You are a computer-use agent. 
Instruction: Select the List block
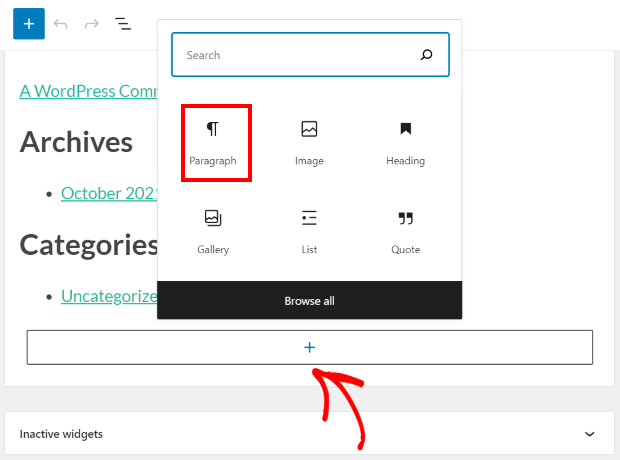click(x=309, y=232)
